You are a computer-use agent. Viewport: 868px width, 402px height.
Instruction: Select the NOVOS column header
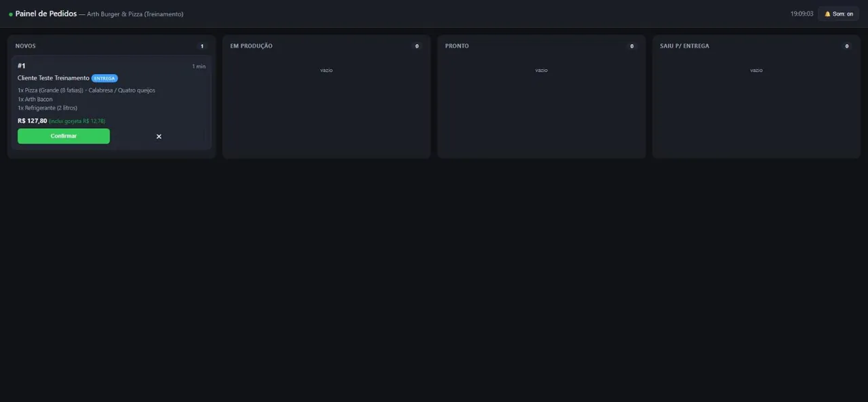[x=26, y=46]
